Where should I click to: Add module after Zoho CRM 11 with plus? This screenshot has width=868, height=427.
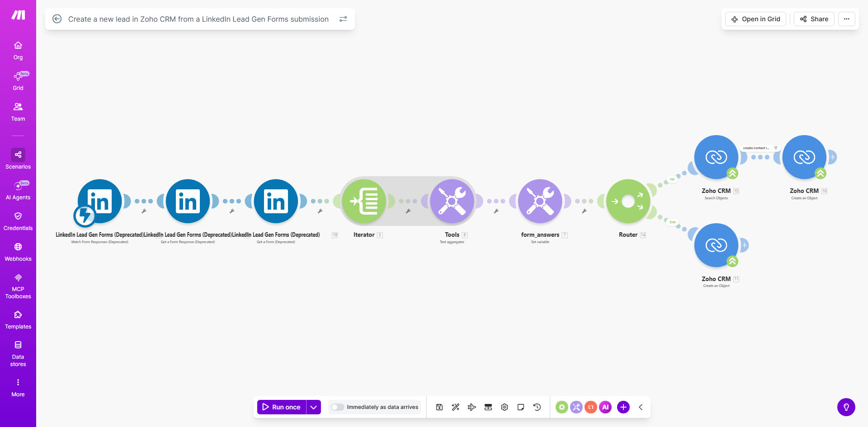744,245
